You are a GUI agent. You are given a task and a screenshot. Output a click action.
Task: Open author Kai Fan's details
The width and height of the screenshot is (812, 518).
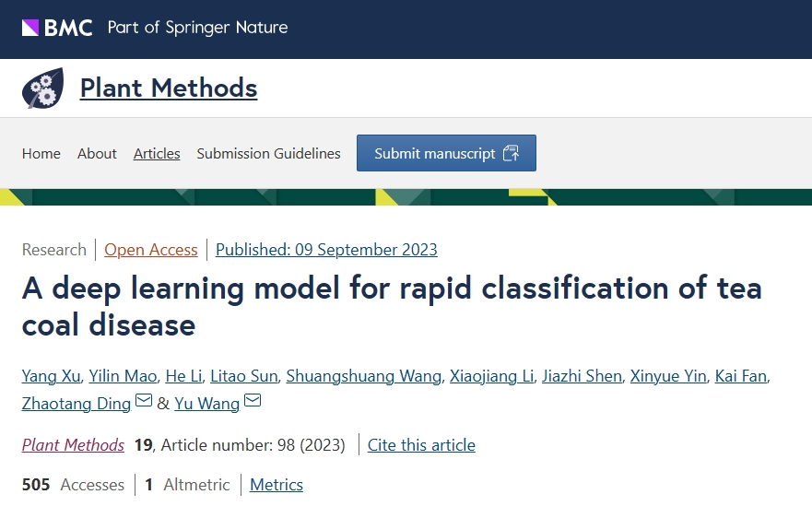coord(740,376)
